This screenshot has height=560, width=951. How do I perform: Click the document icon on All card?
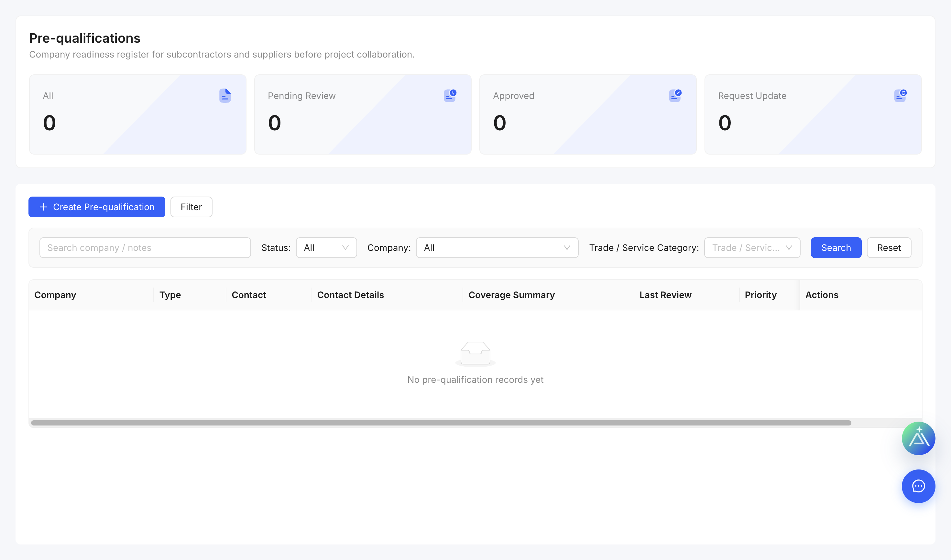tap(225, 96)
